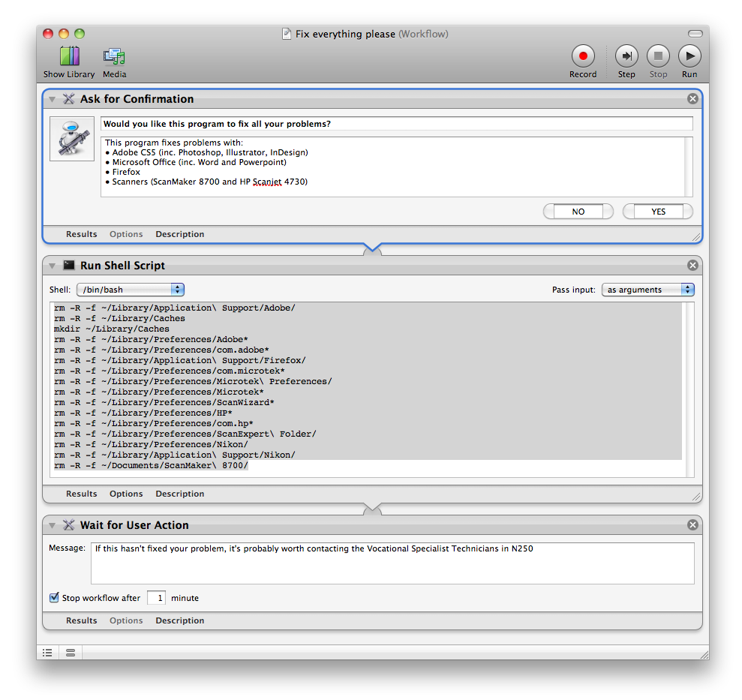Click the document proxy icon in title

point(287,34)
